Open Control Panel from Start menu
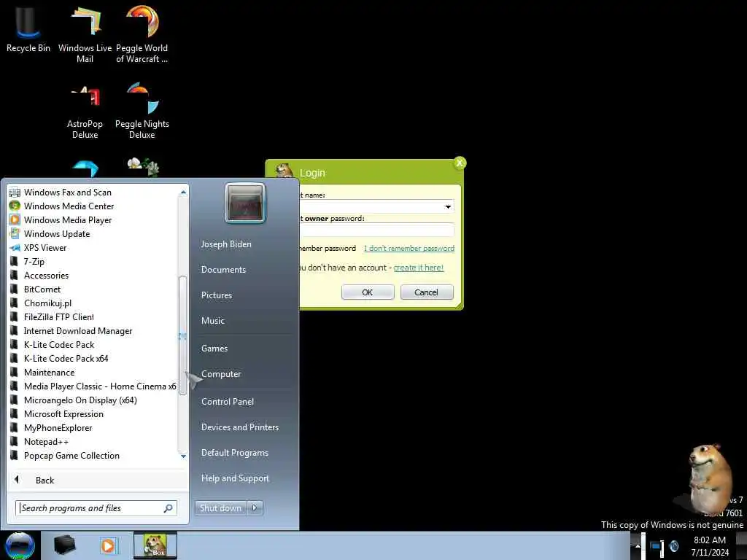 228,402
